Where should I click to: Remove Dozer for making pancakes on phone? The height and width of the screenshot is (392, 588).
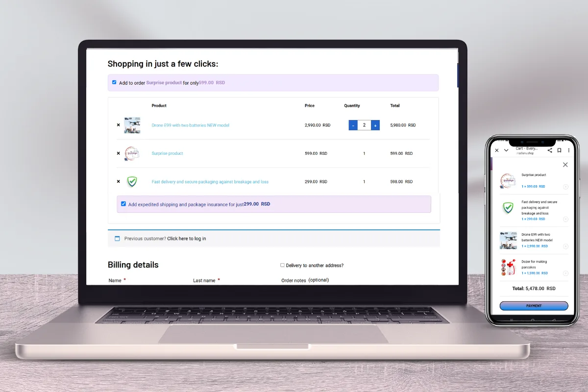point(565,273)
